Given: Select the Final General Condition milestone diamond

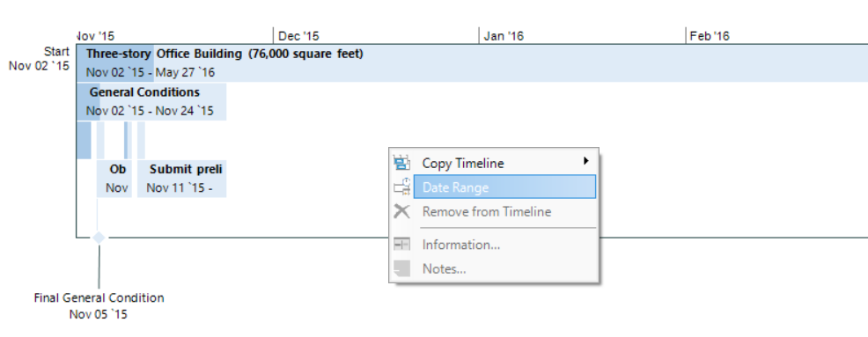Looking at the screenshot, I should point(99,238).
